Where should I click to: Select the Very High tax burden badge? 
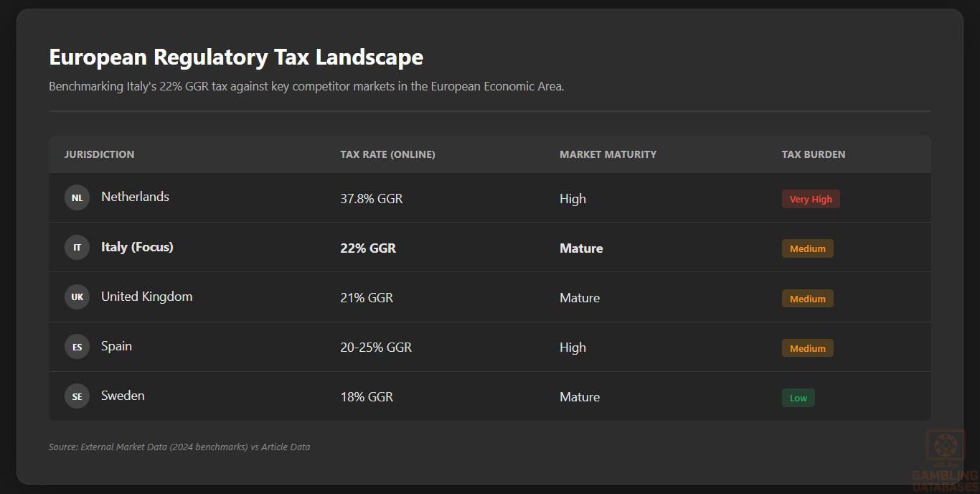coord(811,199)
